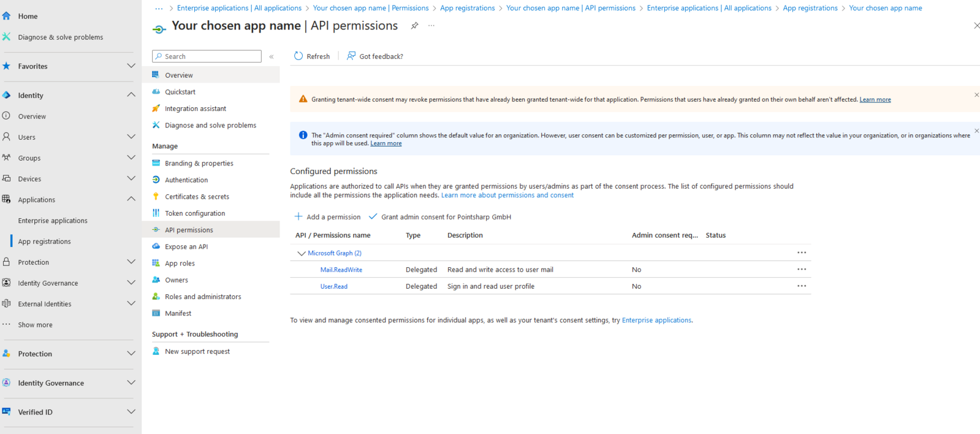Click the Applications grid icon

coord(7,199)
